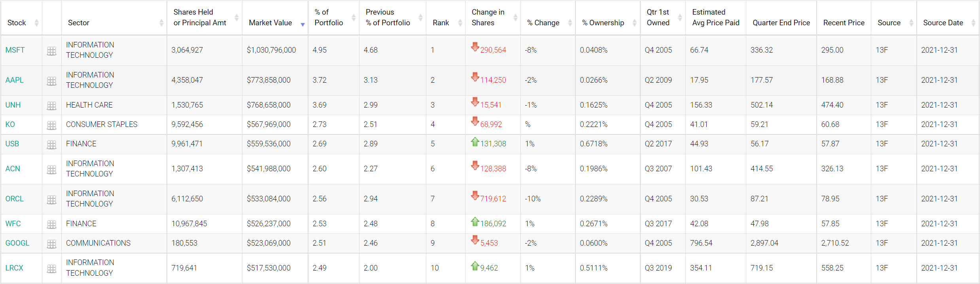Sort by the Sector column header
Image resolution: width=980 pixels, height=284 pixels.
[x=79, y=23]
